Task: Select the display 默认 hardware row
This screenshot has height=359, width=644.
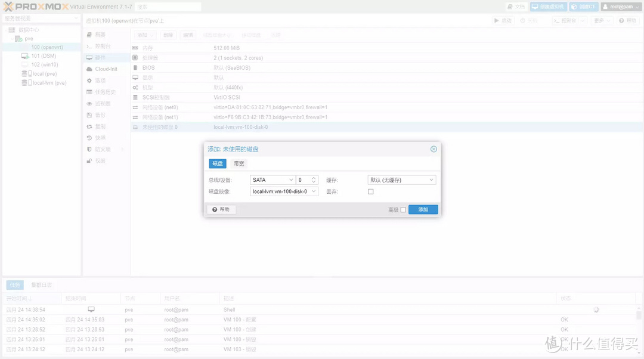Action: (387, 78)
